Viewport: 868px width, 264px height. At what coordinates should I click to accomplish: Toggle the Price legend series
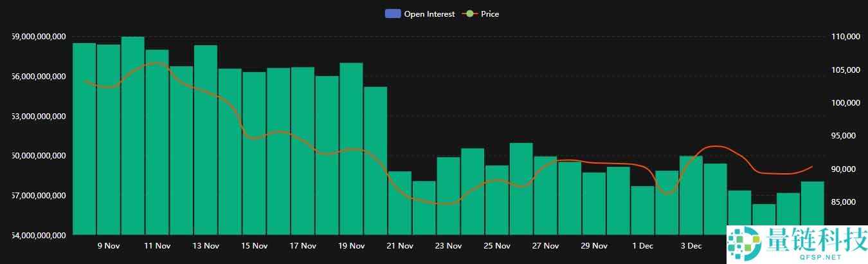point(489,14)
